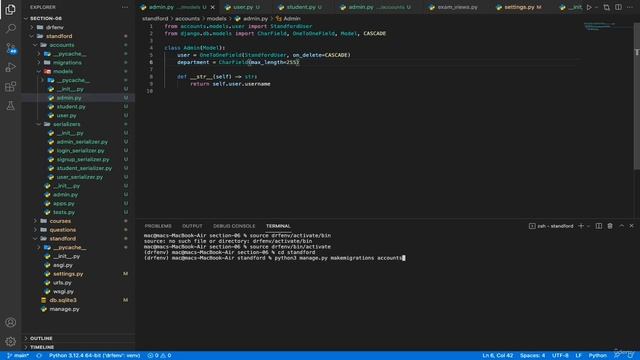
Task: Close the admin.py models tab
Action: pyautogui.click(x=213, y=7)
